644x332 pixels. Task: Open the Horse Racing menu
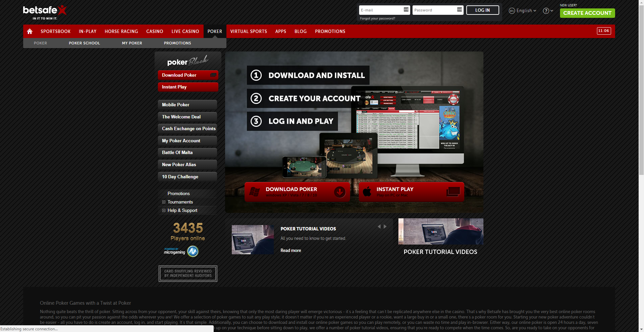121,31
